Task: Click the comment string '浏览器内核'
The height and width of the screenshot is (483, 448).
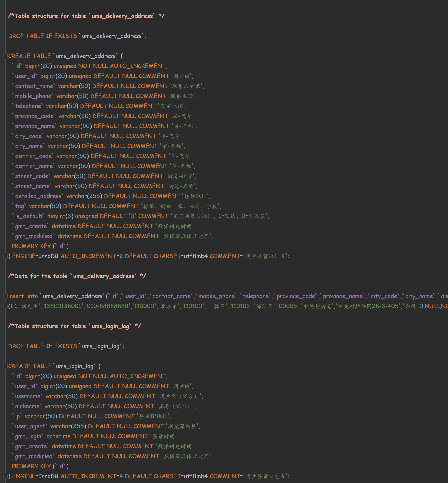Action: 182,426
